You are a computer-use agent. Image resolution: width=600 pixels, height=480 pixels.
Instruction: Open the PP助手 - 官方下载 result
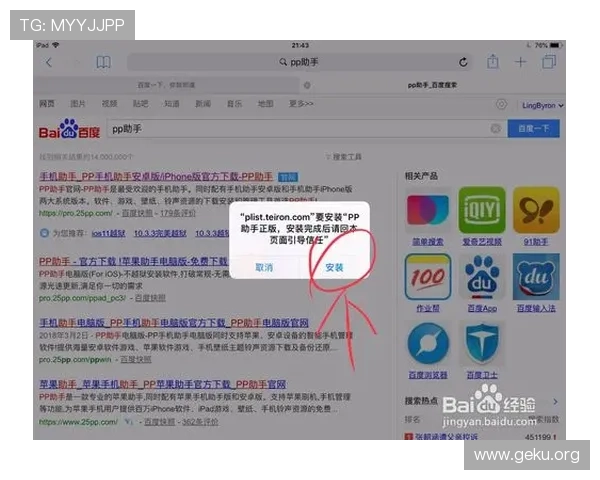tap(134, 261)
